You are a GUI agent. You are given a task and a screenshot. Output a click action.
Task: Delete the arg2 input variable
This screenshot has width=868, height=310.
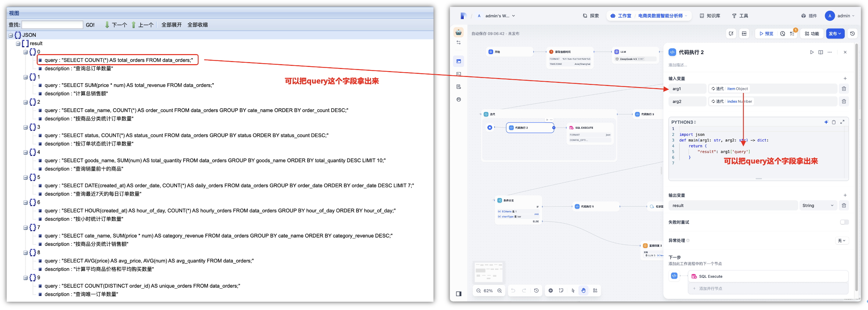[x=844, y=101]
